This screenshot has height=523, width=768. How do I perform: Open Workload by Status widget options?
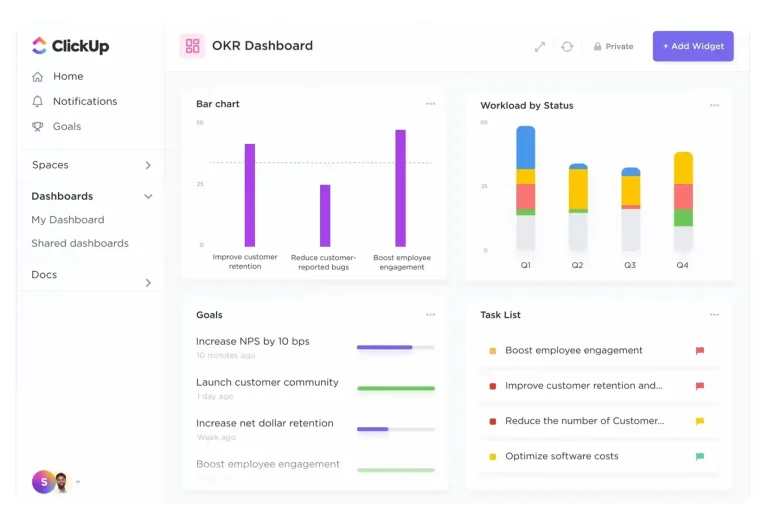(715, 105)
